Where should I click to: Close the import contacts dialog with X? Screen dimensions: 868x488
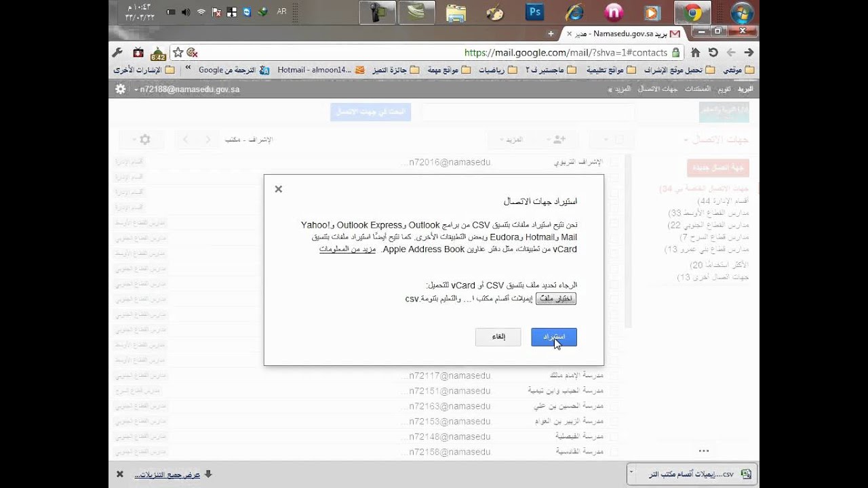point(278,189)
